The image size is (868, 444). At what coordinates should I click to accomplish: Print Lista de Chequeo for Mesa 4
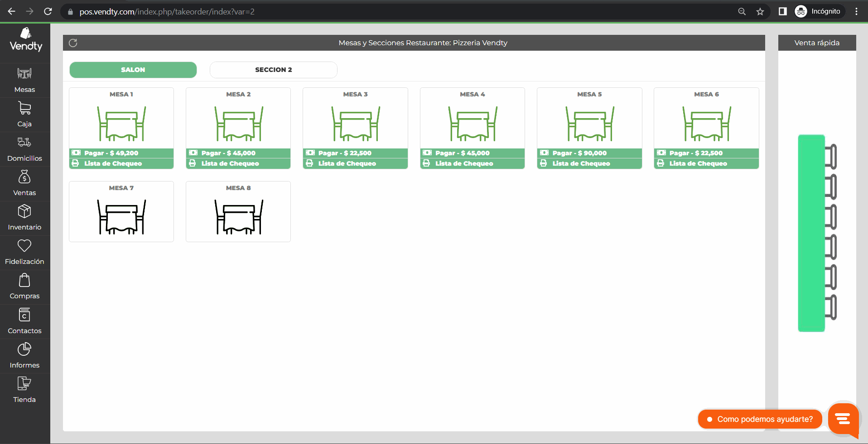(x=473, y=163)
